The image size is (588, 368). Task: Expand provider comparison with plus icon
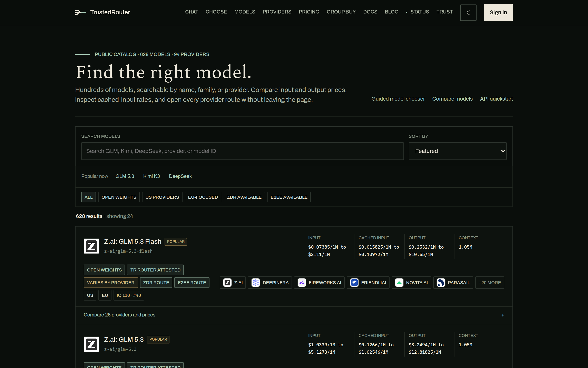point(503,315)
